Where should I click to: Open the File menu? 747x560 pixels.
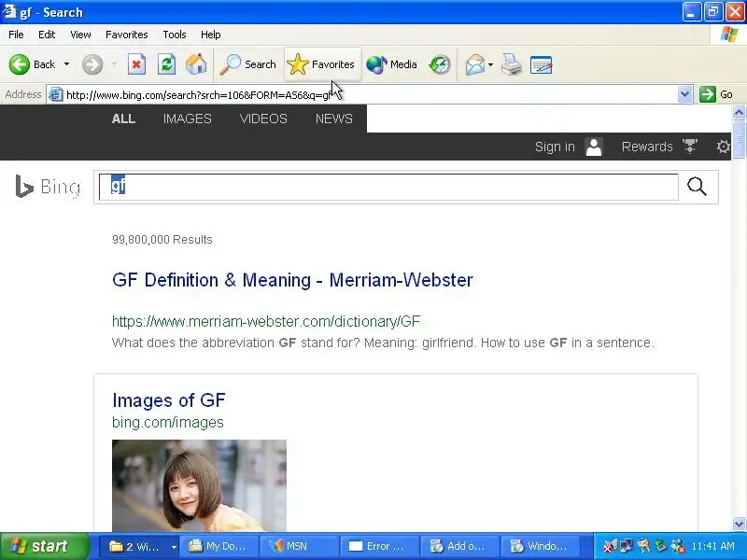(x=16, y=35)
